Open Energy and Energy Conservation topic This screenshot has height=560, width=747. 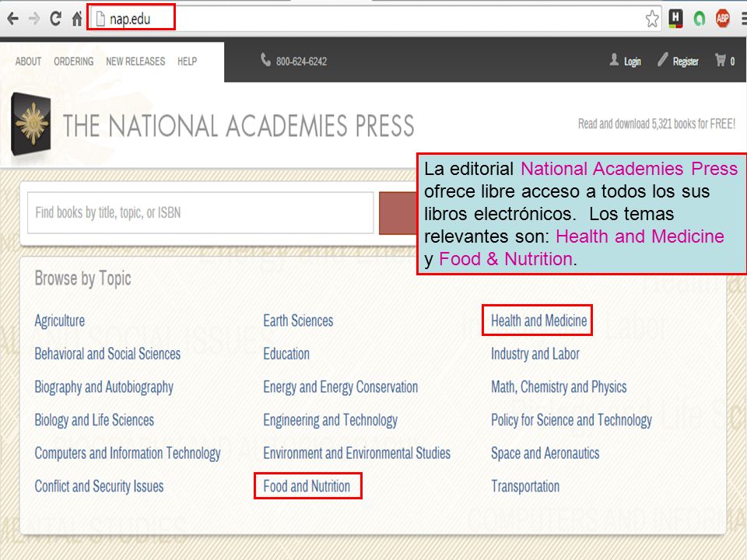(x=341, y=387)
